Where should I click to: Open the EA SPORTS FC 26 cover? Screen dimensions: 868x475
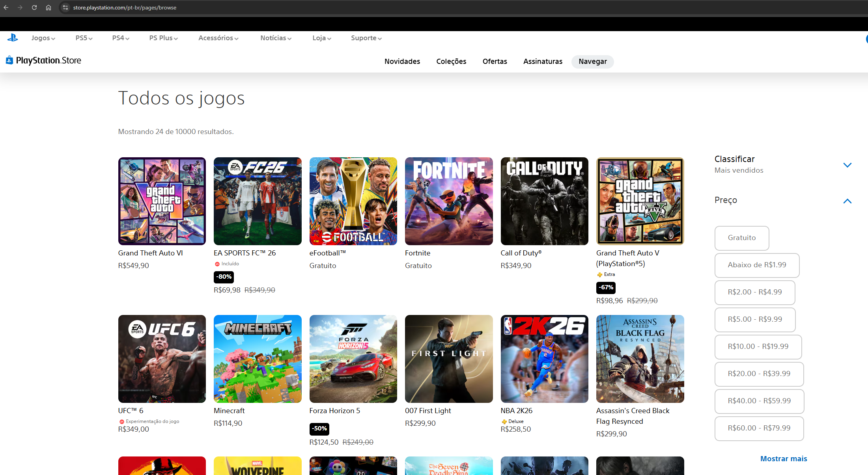[258, 201]
